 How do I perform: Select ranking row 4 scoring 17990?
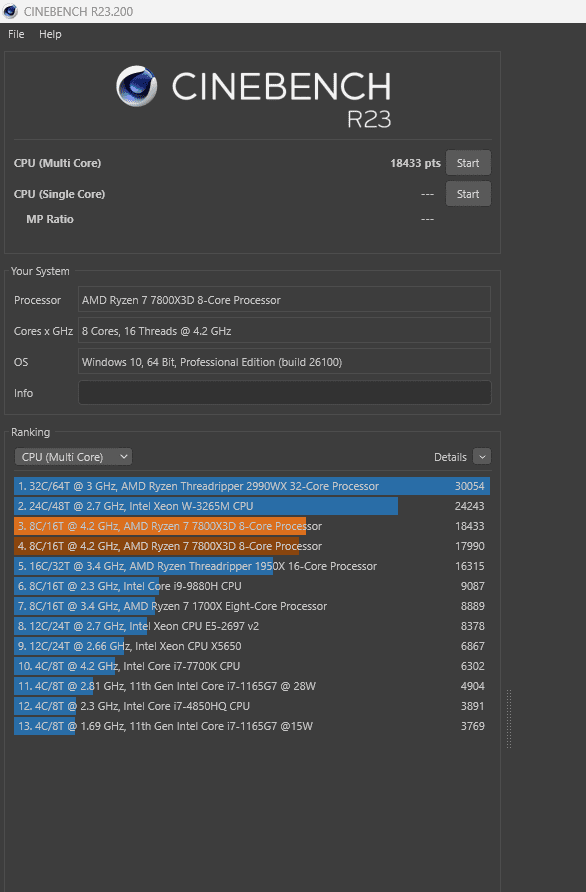pos(252,546)
